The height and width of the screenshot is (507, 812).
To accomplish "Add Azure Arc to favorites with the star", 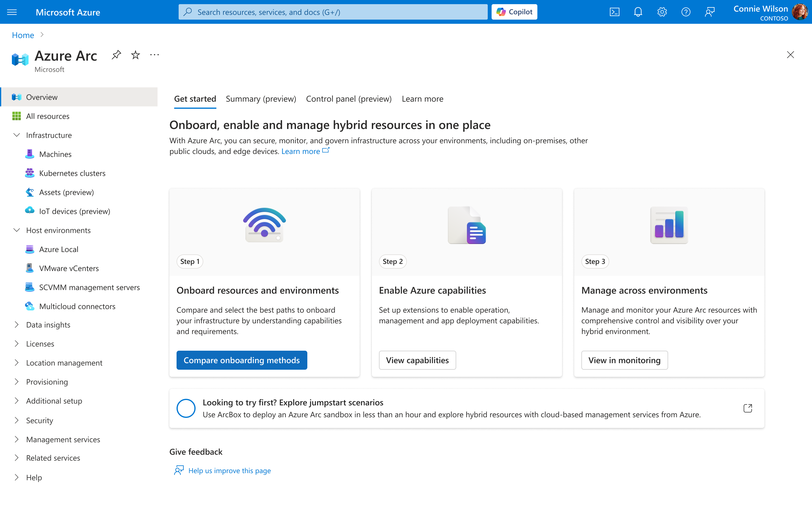I will (135, 55).
